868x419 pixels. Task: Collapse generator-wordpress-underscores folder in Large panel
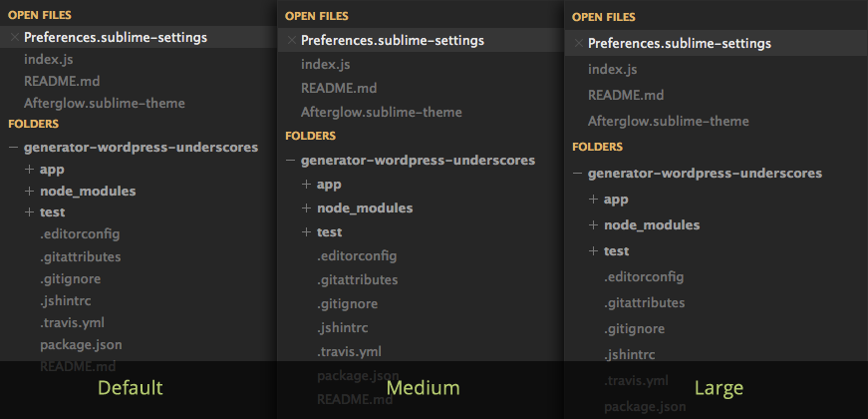[x=577, y=174]
